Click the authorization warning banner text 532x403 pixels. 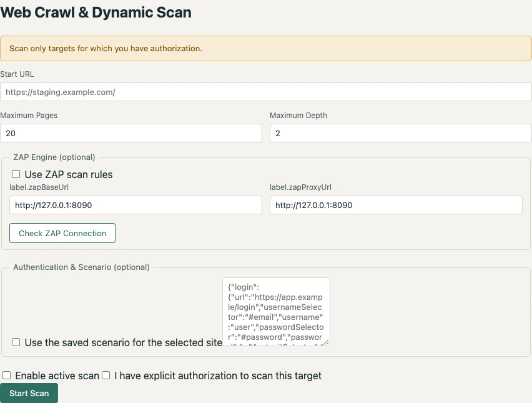[106, 49]
